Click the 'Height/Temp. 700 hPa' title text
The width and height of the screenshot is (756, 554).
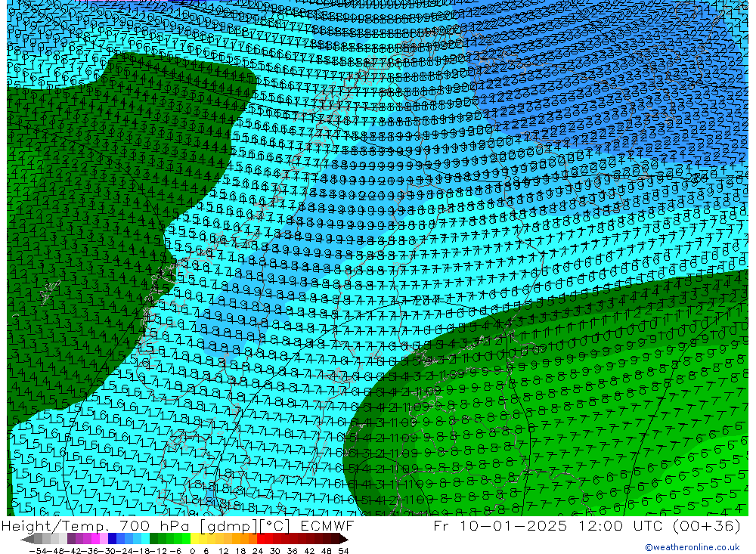(x=97, y=525)
